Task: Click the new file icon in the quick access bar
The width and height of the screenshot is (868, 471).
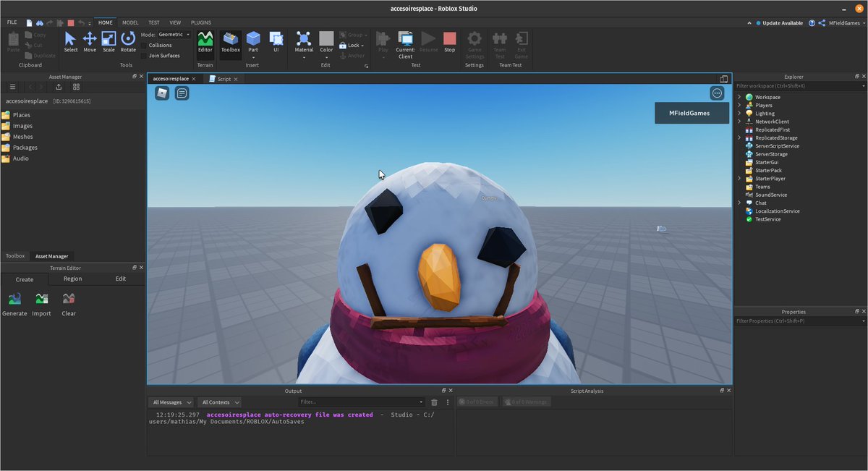Action: (30, 23)
